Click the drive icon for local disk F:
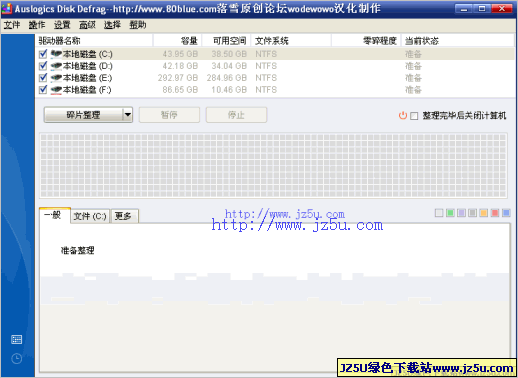Image resolution: width=518 pixels, height=378 pixels. [x=56, y=90]
